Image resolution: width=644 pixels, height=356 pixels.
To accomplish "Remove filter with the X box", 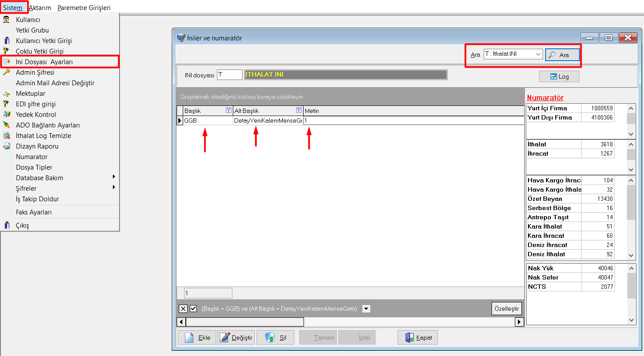I will [184, 309].
